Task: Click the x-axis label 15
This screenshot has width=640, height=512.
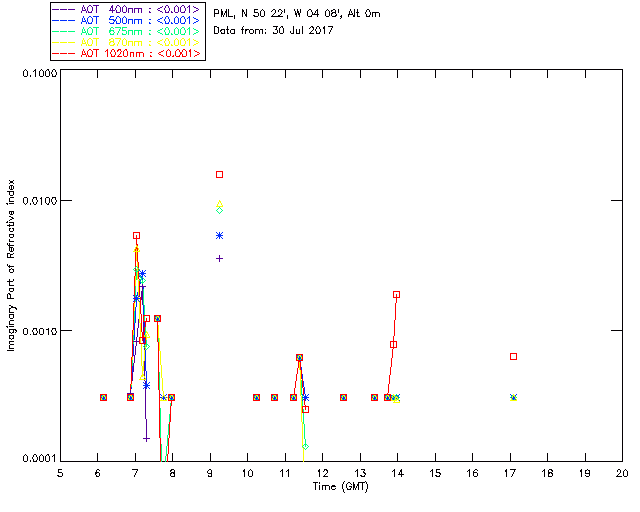Action: click(x=435, y=473)
